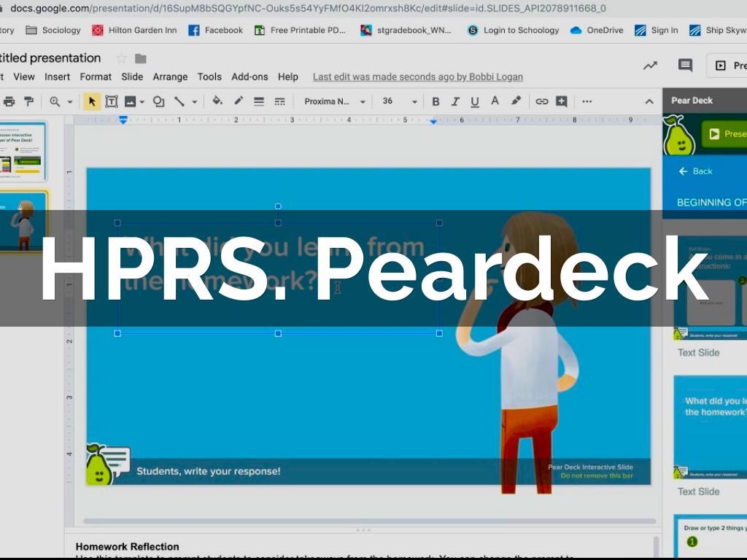Open the last edit history link
Image resolution: width=747 pixels, height=560 pixels.
click(417, 77)
